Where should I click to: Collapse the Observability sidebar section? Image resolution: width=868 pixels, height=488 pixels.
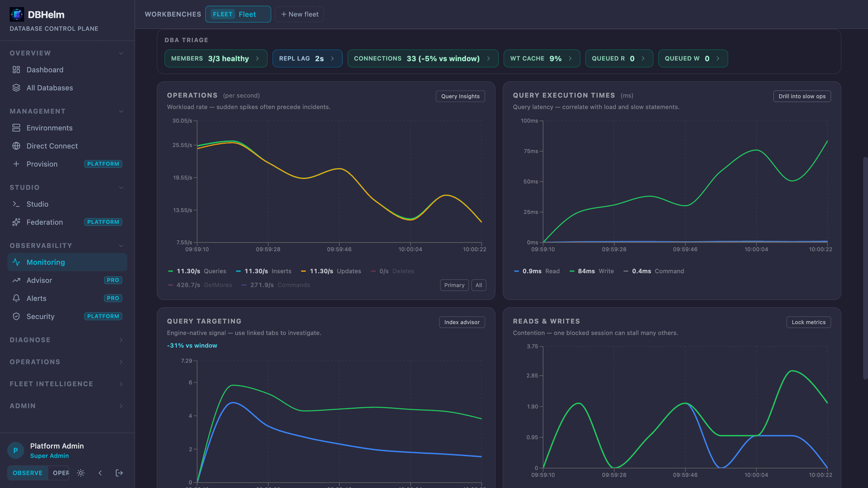[67, 246]
